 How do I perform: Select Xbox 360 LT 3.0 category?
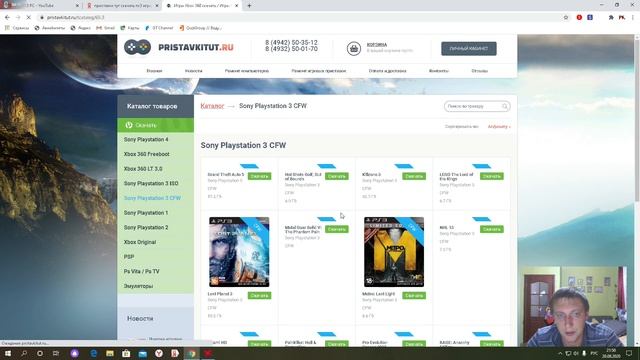coord(143,169)
